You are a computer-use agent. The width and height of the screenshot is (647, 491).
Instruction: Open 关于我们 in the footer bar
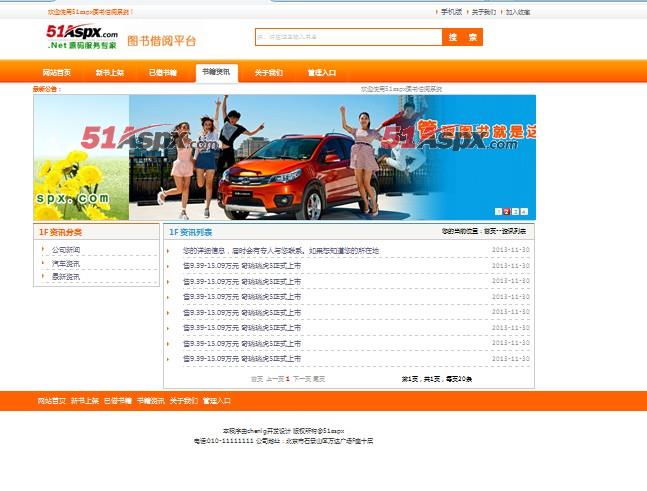pyautogui.click(x=184, y=401)
